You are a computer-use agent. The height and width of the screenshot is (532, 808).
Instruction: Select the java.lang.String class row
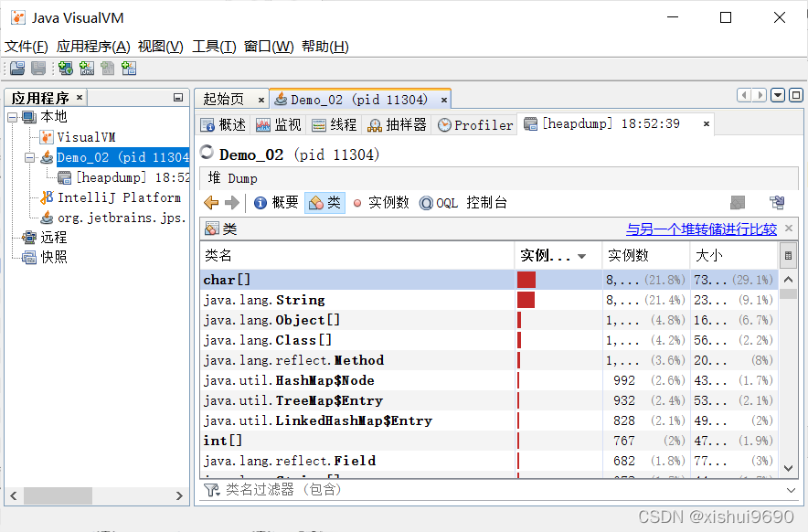click(x=489, y=300)
